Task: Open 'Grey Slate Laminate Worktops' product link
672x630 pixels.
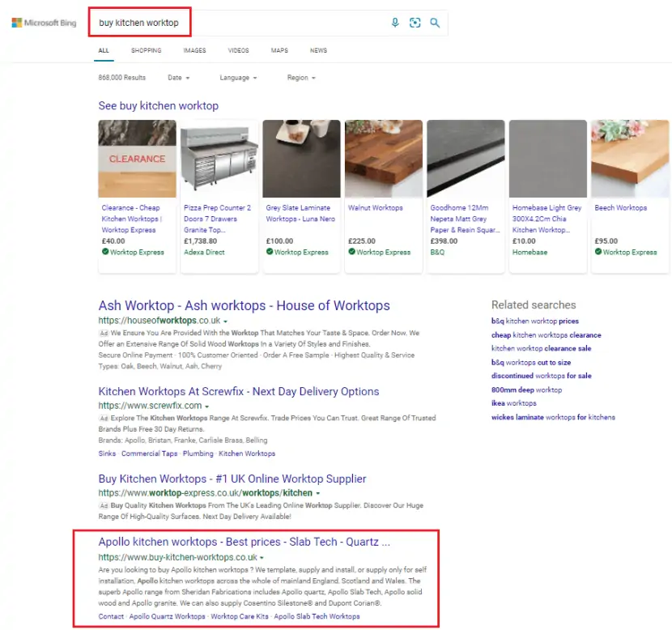Action: (x=300, y=213)
